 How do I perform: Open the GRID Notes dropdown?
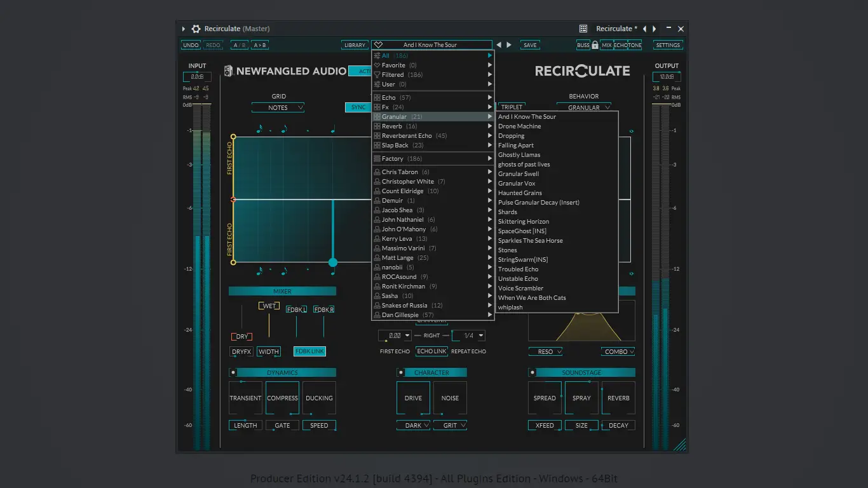point(278,108)
